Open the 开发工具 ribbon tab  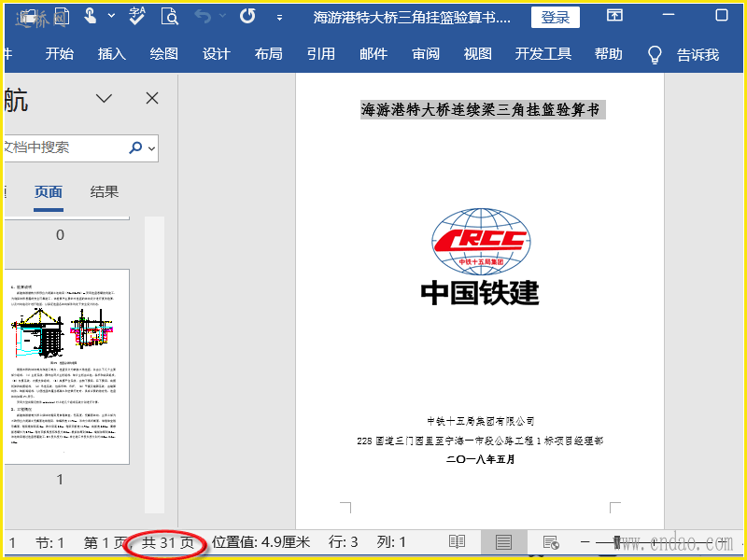(x=543, y=54)
